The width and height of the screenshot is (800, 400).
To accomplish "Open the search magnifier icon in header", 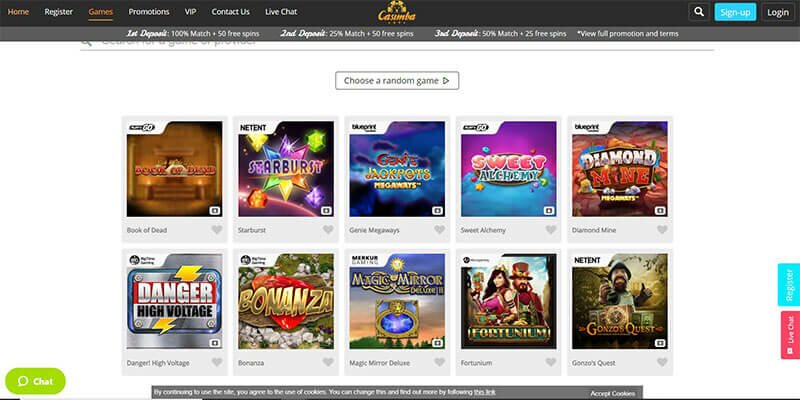I will click(699, 12).
